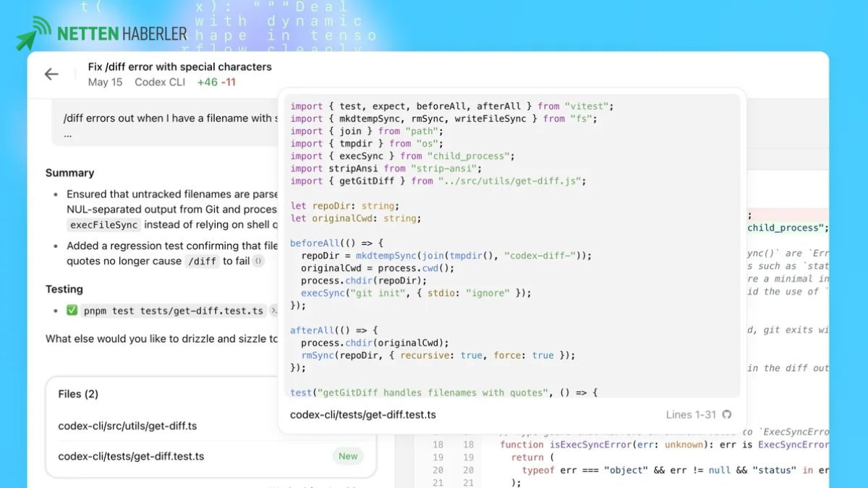
Task: Click the "May 15" date
Action: click(105, 82)
